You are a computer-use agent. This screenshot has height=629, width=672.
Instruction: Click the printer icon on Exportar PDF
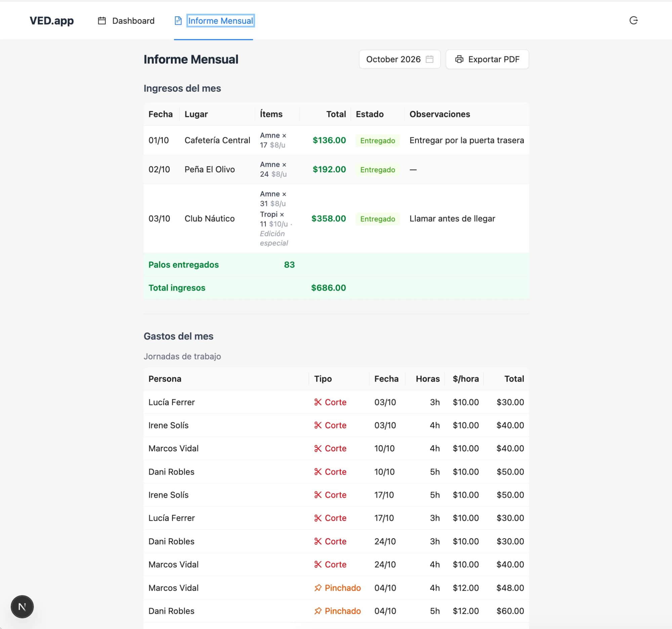[x=459, y=59]
